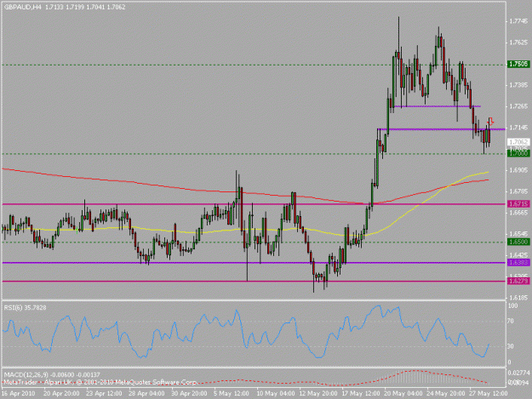Click the purple 1.6383 level label
This screenshot has width=532, height=399.
518,262
